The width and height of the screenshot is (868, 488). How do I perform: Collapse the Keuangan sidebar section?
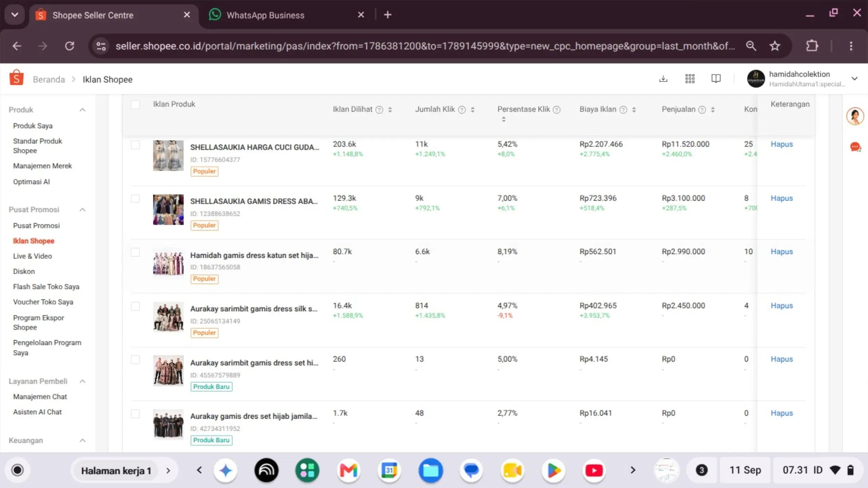82,440
